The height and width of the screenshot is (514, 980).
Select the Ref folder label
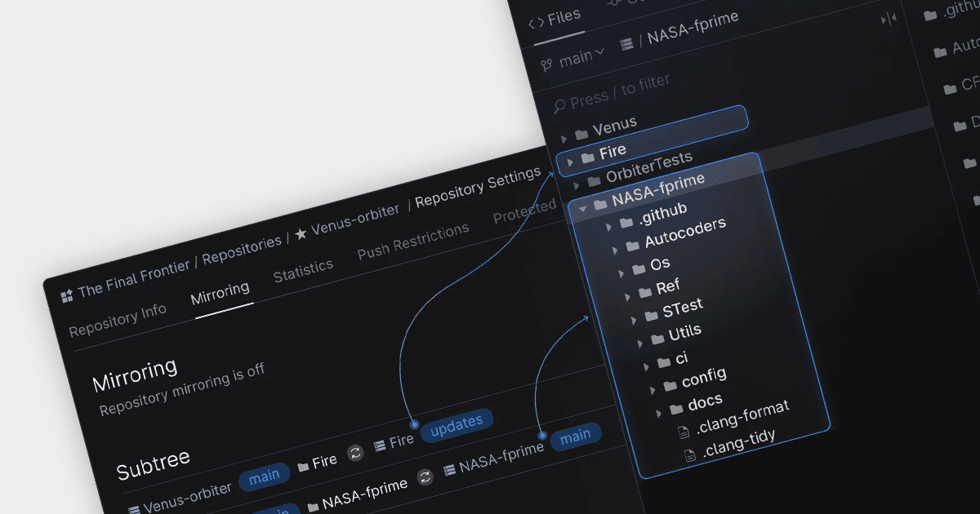pyautogui.click(x=668, y=286)
